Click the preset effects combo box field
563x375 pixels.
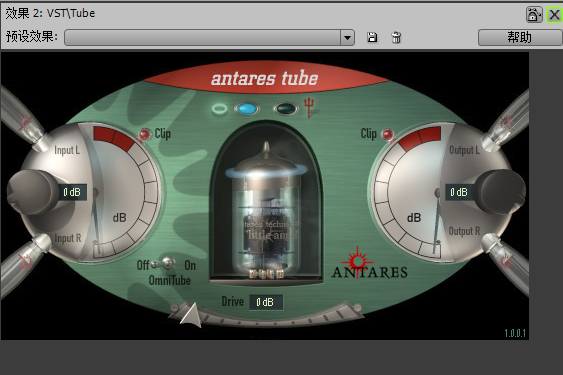coord(209,37)
